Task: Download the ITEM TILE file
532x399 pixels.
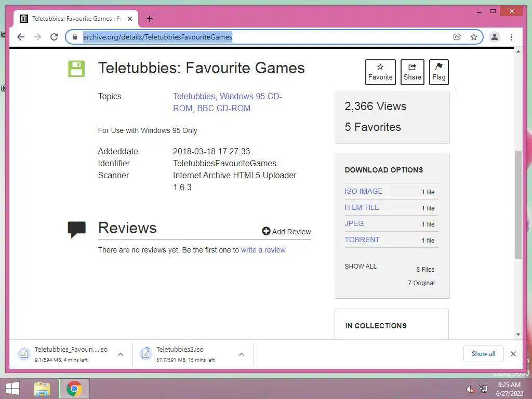Action: (x=362, y=207)
